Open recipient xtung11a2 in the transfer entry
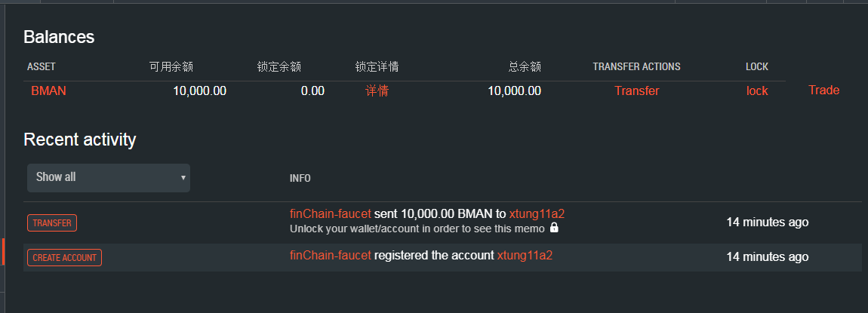The width and height of the screenshot is (868, 313). coord(537,213)
